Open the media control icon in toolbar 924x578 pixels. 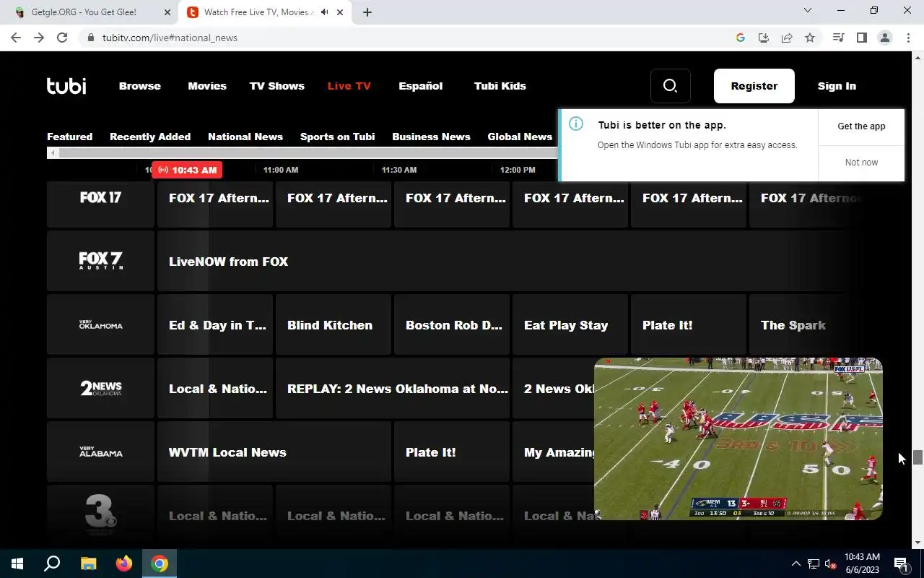838,38
